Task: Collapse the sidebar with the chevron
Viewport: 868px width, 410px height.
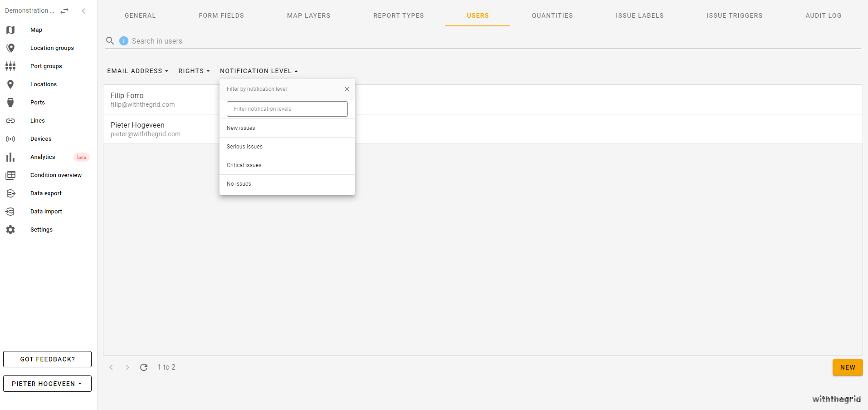Action: pos(83,11)
